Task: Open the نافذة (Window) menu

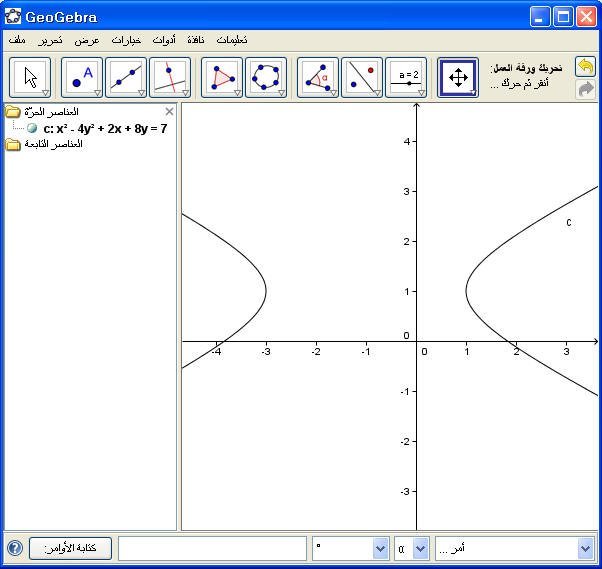Action: tap(196, 40)
